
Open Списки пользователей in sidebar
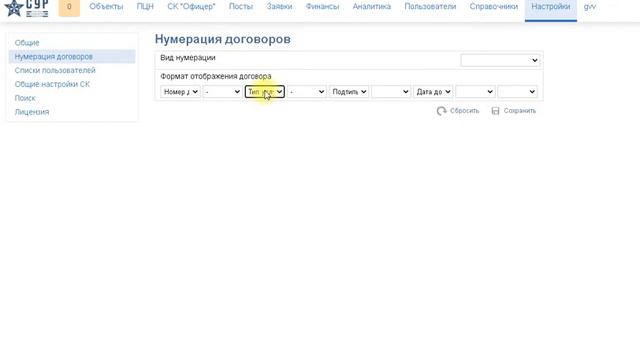55,71
